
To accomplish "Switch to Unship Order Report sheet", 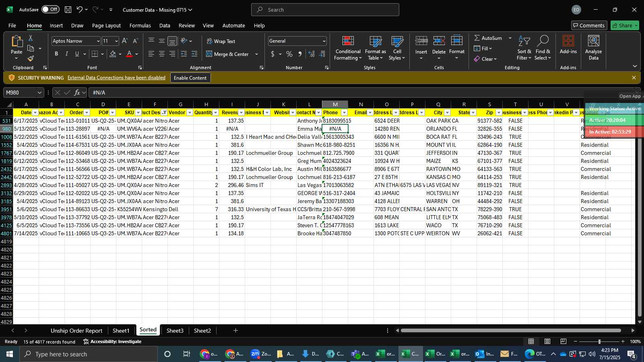I will (76, 331).
